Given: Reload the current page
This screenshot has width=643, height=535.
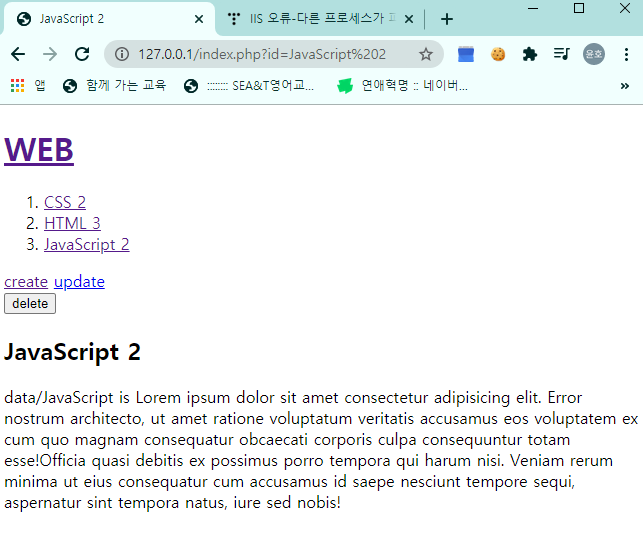Looking at the screenshot, I should pyautogui.click(x=82, y=54).
